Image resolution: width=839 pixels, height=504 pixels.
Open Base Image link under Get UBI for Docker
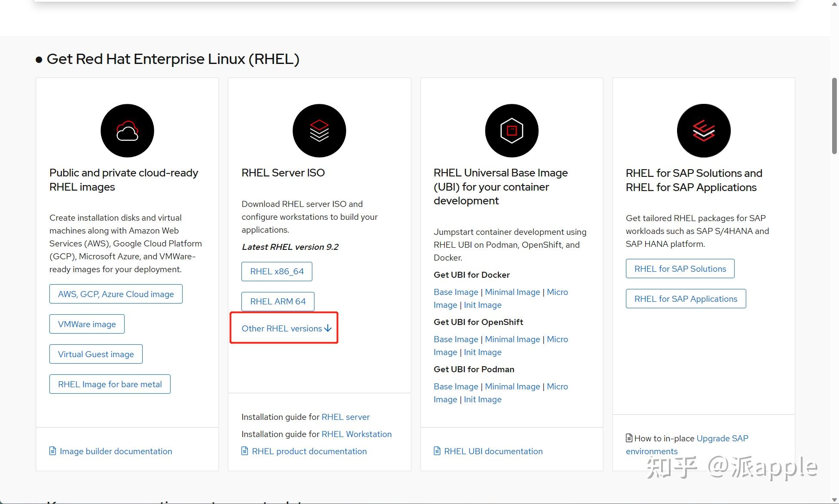[456, 292]
